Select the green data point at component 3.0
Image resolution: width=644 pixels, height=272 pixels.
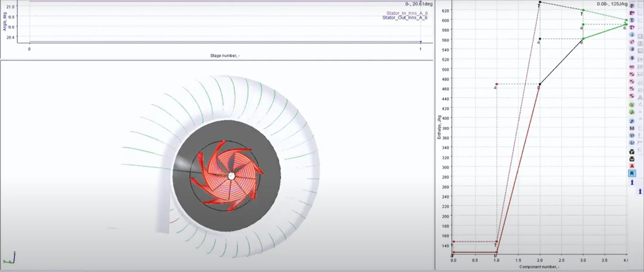tap(583, 10)
